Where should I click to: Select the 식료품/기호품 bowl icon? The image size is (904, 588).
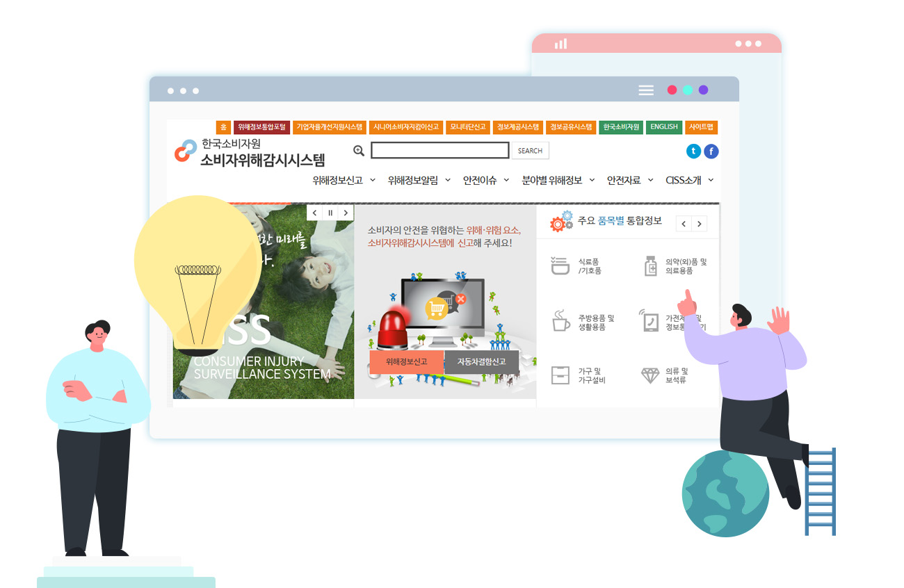point(560,266)
